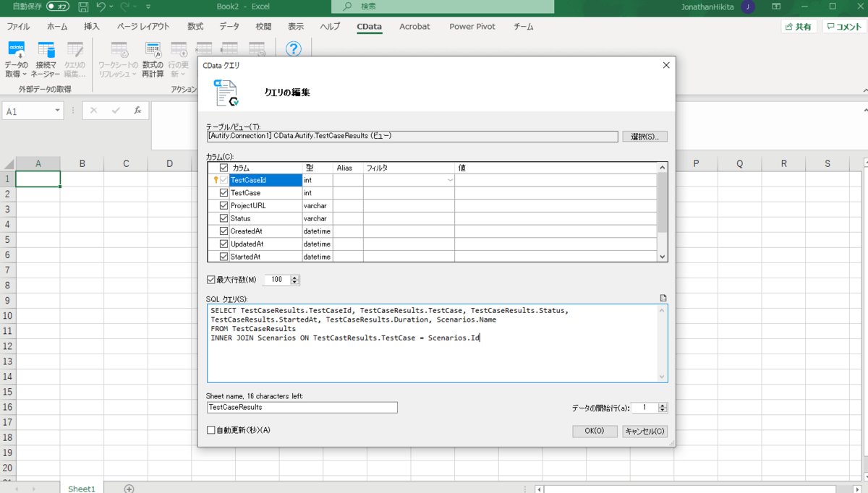The height and width of the screenshot is (493, 868).
Task: Click the undo arrow icon
Action: pos(101,7)
